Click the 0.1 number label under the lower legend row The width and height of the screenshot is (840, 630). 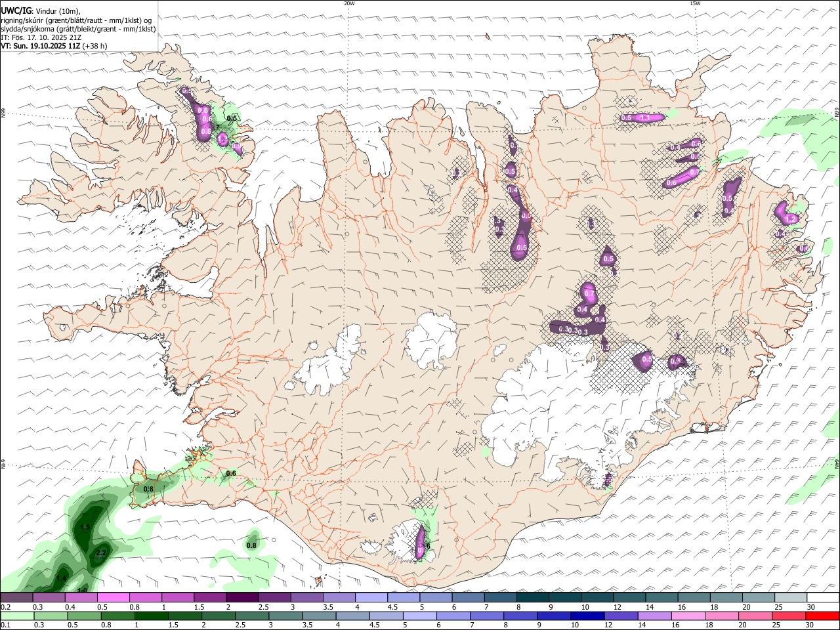[5, 625]
